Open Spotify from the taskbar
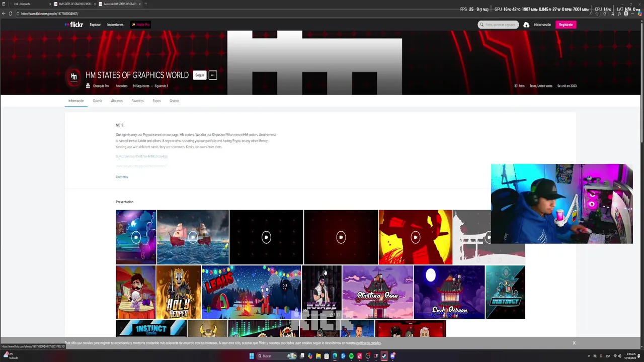This screenshot has width=644, height=362. pos(351,356)
